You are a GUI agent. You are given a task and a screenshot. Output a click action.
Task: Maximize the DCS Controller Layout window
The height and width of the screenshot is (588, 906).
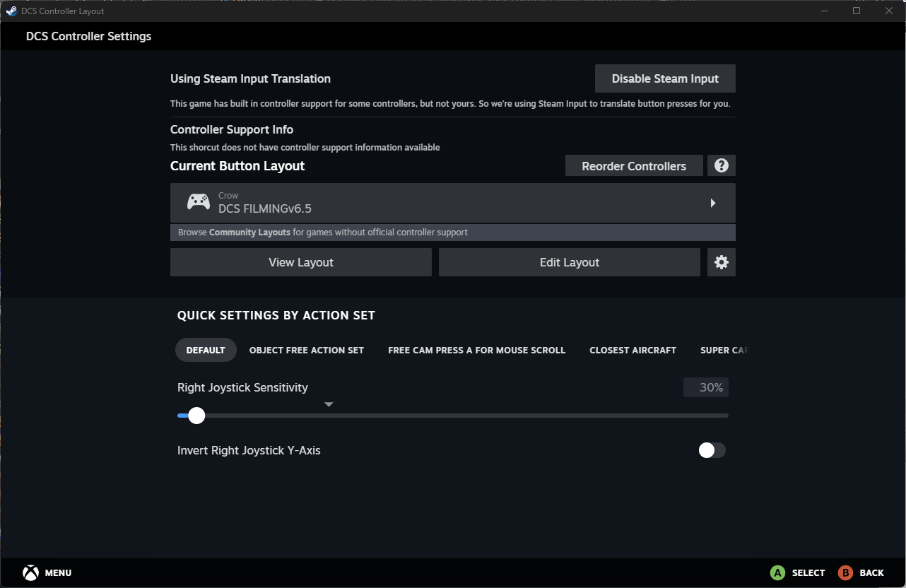click(857, 11)
